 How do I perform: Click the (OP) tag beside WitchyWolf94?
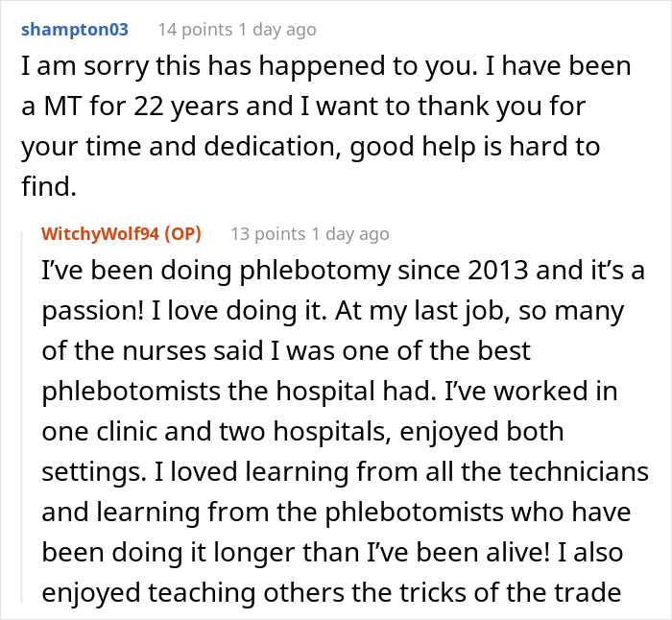click(188, 233)
